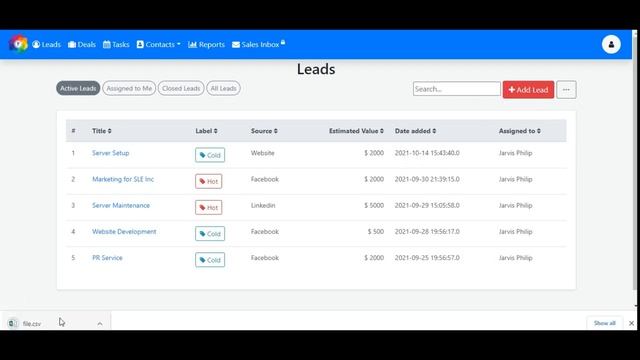The width and height of the screenshot is (640, 360).
Task: Click the file.csv spreadsheet file icon
Action: pyautogui.click(x=13, y=323)
